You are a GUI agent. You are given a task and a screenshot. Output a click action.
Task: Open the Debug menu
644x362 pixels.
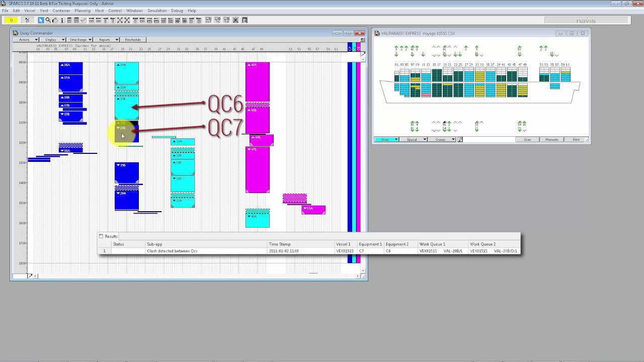coord(177,11)
